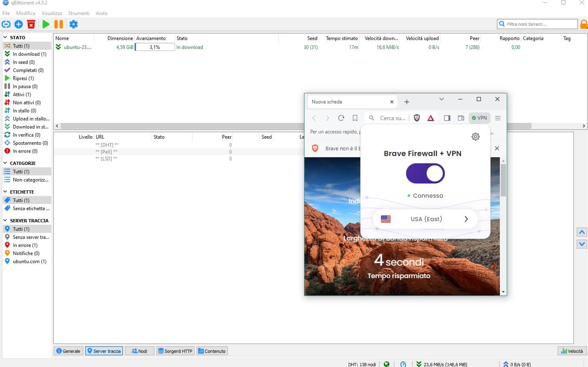
Task: Switch to the Generale tab
Action: point(68,351)
